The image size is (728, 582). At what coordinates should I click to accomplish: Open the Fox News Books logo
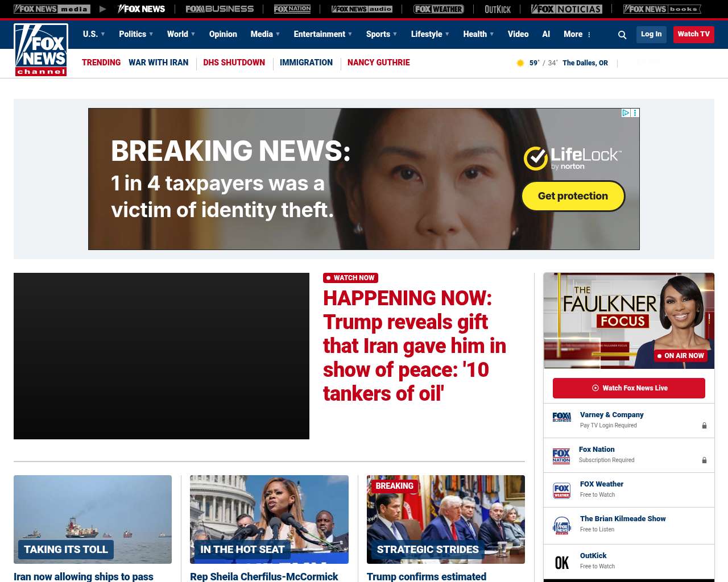coord(662,9)
